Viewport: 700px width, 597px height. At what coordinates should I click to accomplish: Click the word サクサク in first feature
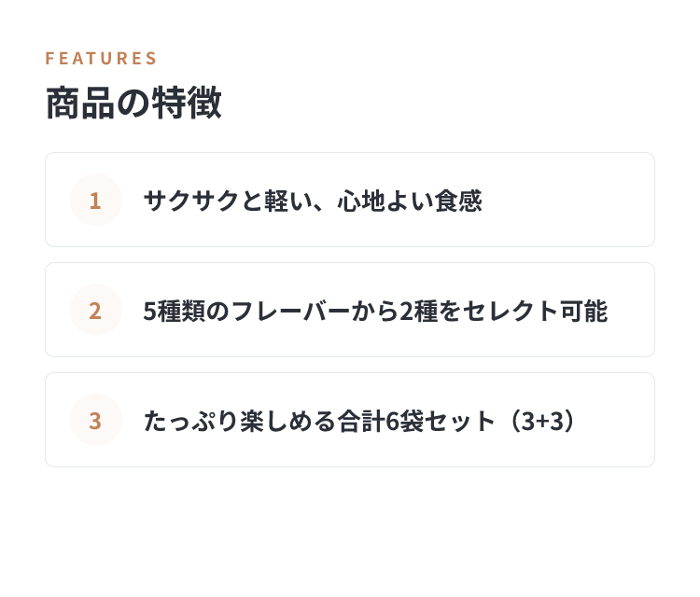click(x=191, y=201)
